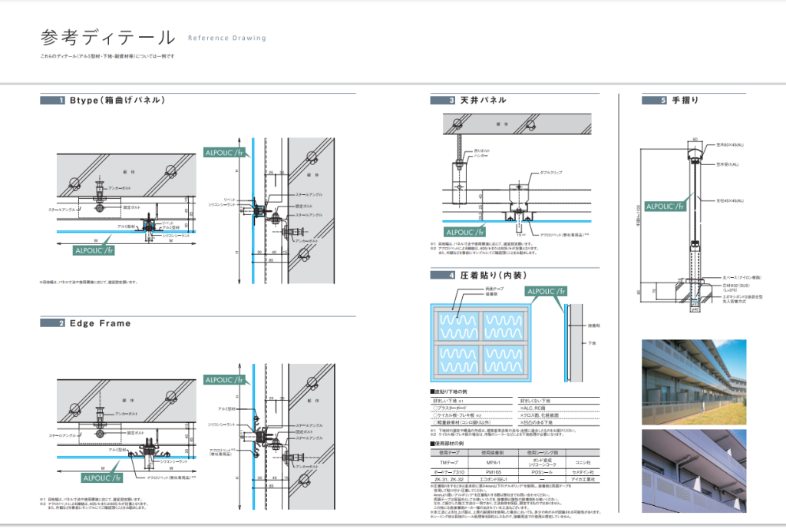Select the 'Edge Frame' section heading
Image resolution: width=786 pixels, height=532 pixels.
pyautogui.click(x=101, y=323)
